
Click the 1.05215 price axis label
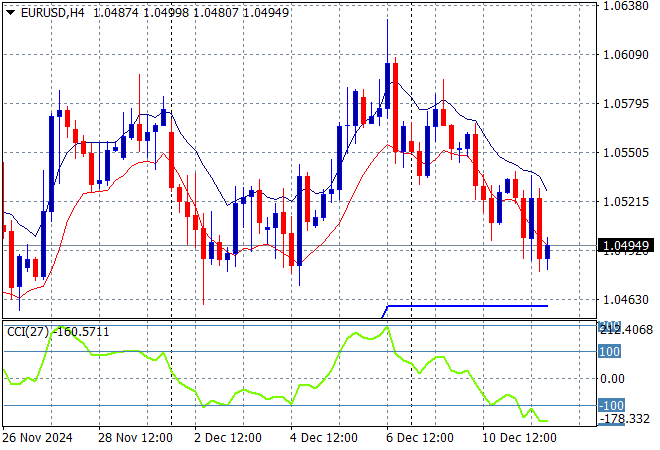pyautogui.click(x=626, y=202)
